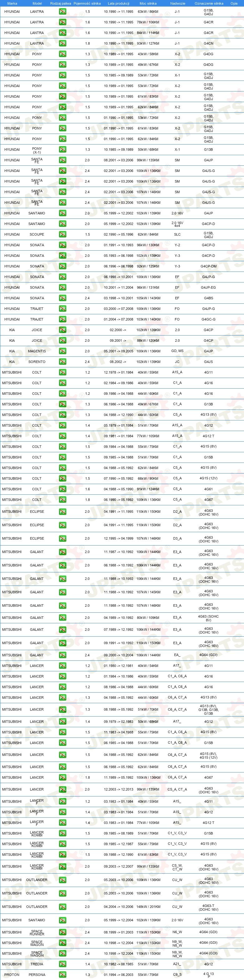The height and width of the screenshot is (980, 244).
Task: Click fuel icon in Colt 1.8 row
Action: (63, 499)
